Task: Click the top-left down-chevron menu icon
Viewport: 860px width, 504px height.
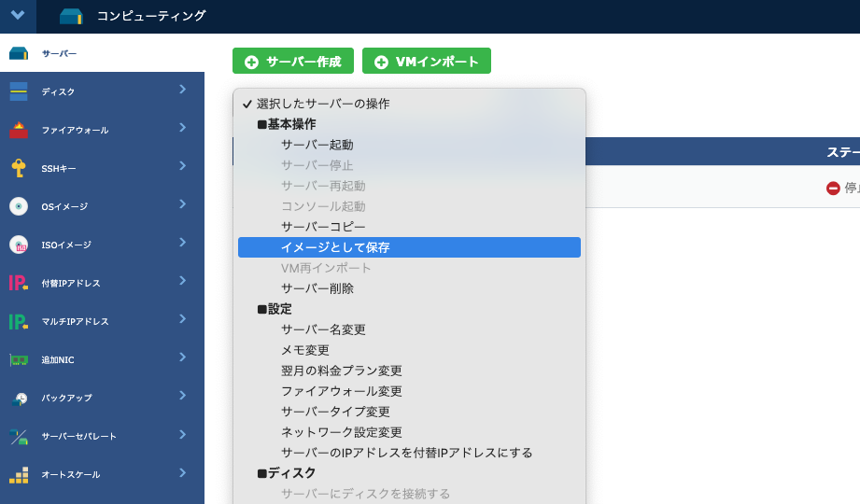Action: tap(18, 15)
